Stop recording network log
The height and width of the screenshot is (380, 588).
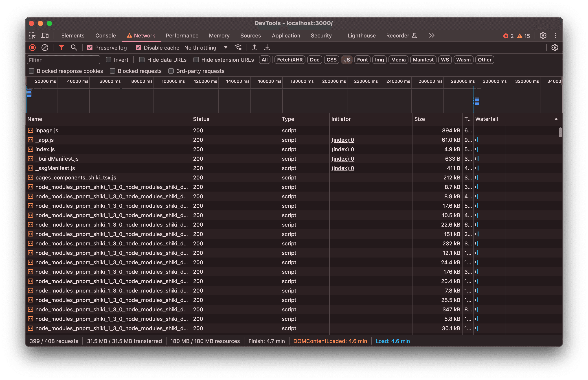(32, 48)
